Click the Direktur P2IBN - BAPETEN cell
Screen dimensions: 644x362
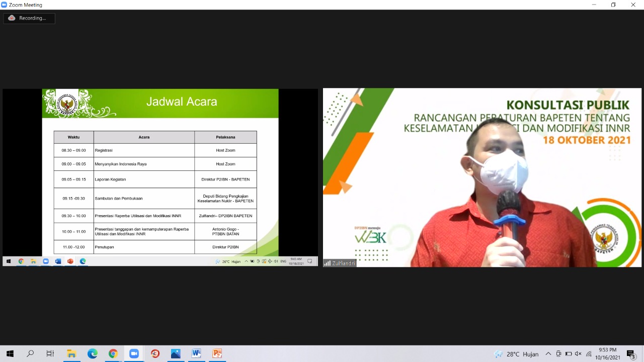pos(225,179)
